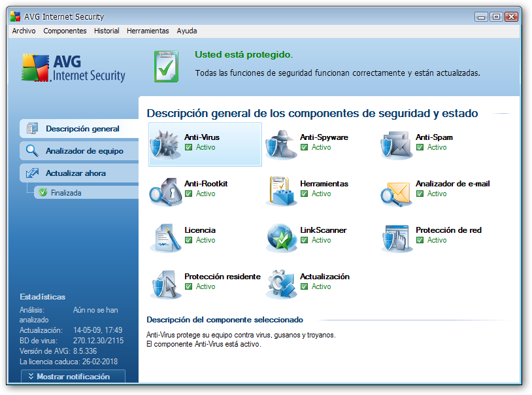532x395 pixels.
Task: Open the Archivo menu
Action: pos(24,31)
